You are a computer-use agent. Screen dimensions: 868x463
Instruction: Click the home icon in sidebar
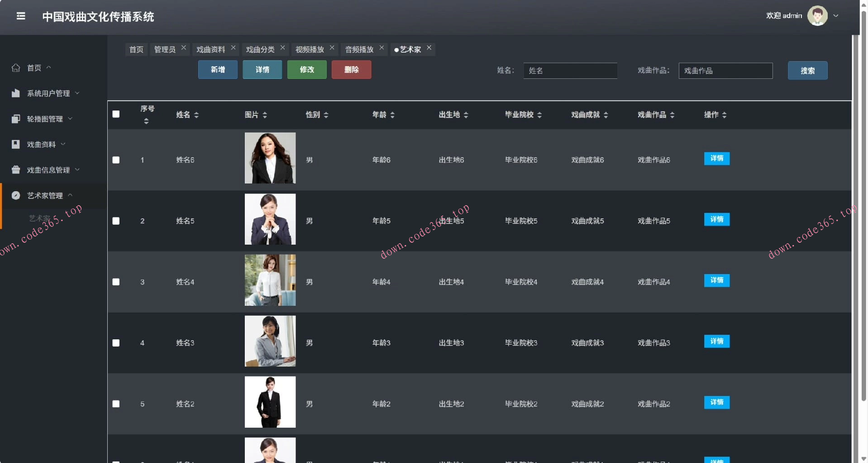coord(16,68)
